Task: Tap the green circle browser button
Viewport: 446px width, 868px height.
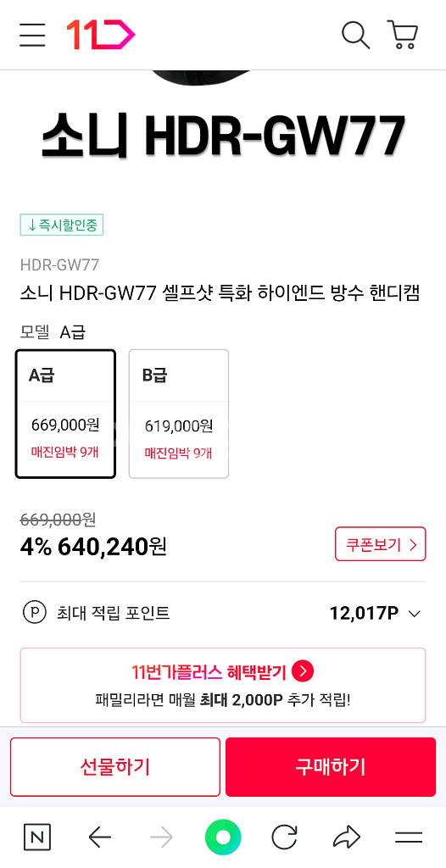Action: 223,837
